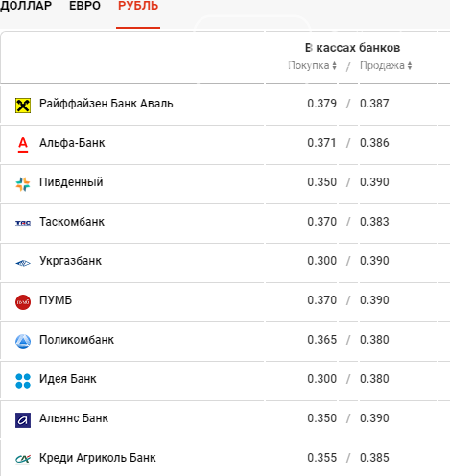450x476 pixels.
Task: Open the Поликомбанк name link
Action: [x=77, y=340]
